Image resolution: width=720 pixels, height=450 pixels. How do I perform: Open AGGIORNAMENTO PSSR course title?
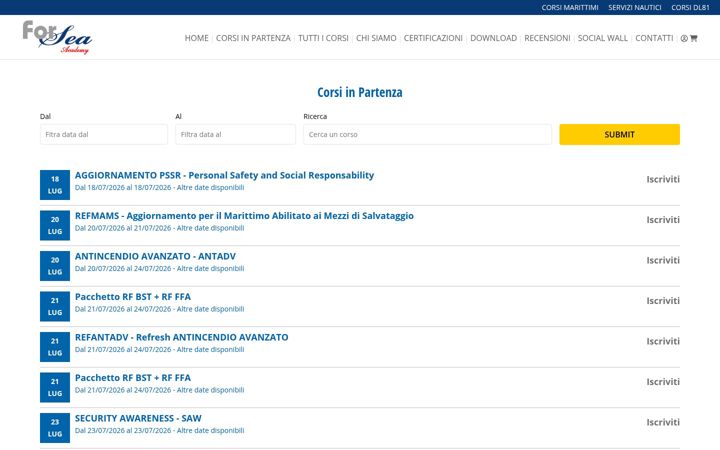(x=225, y=175)
